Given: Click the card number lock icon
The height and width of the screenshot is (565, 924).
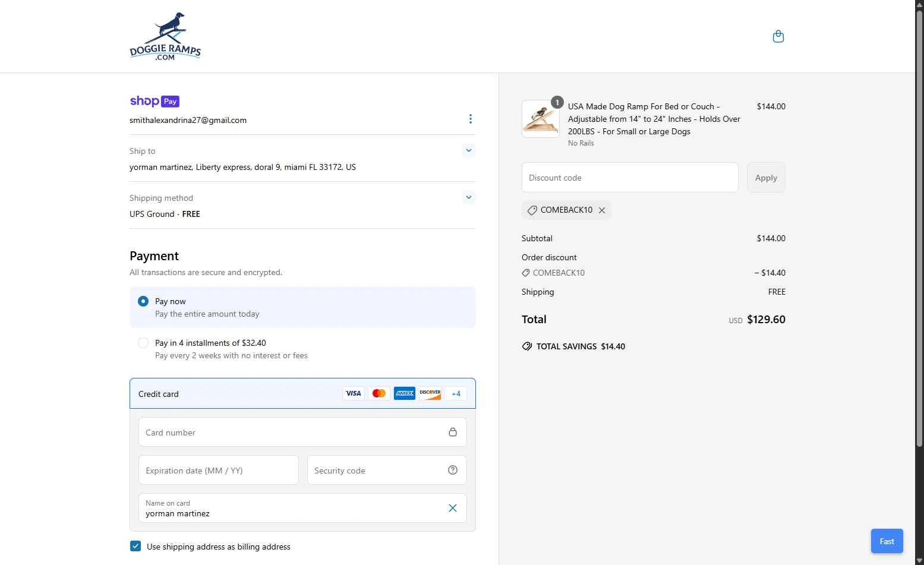Looking at the screenshot, I should (x=453, y=432).
